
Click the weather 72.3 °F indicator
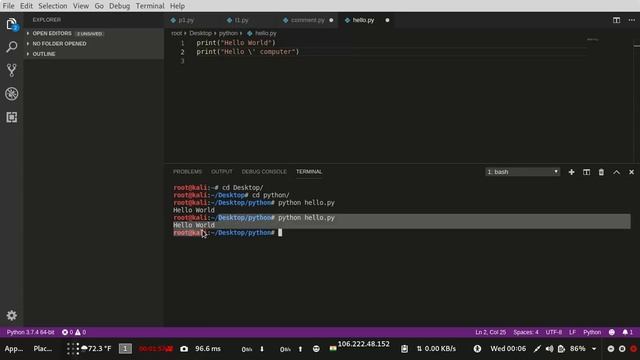point(96,349)
